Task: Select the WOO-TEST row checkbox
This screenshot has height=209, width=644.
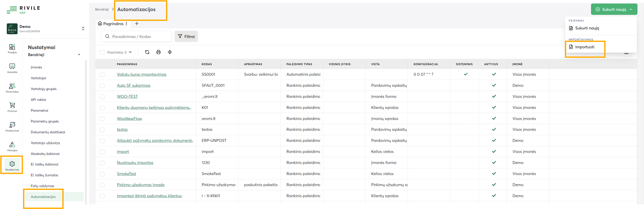Action: [102, 97]
